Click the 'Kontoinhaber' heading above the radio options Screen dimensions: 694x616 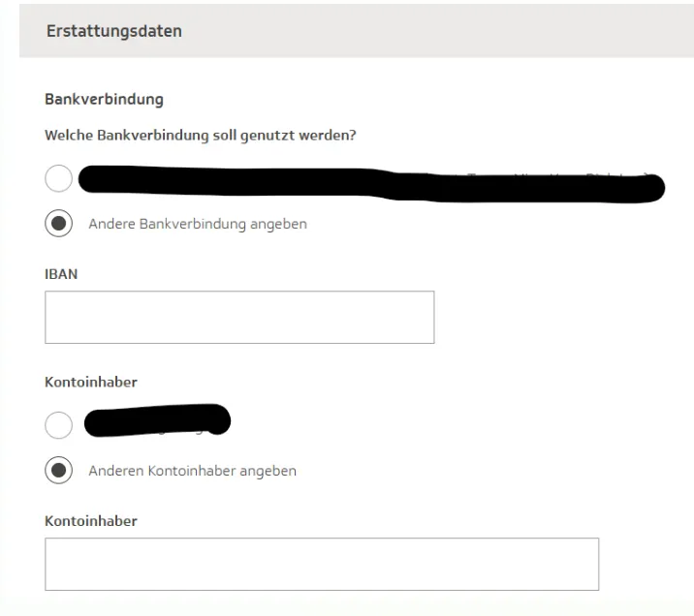pos(91,382)
